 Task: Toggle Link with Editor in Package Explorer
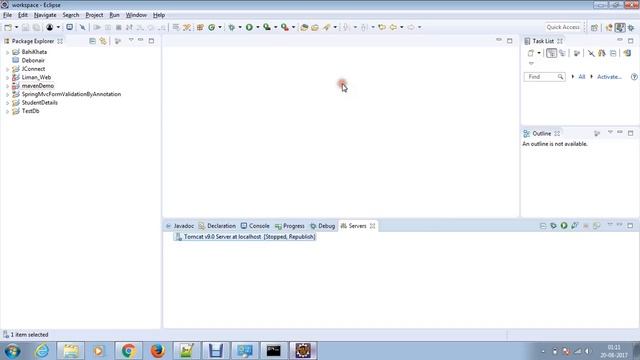coord(103,41)
